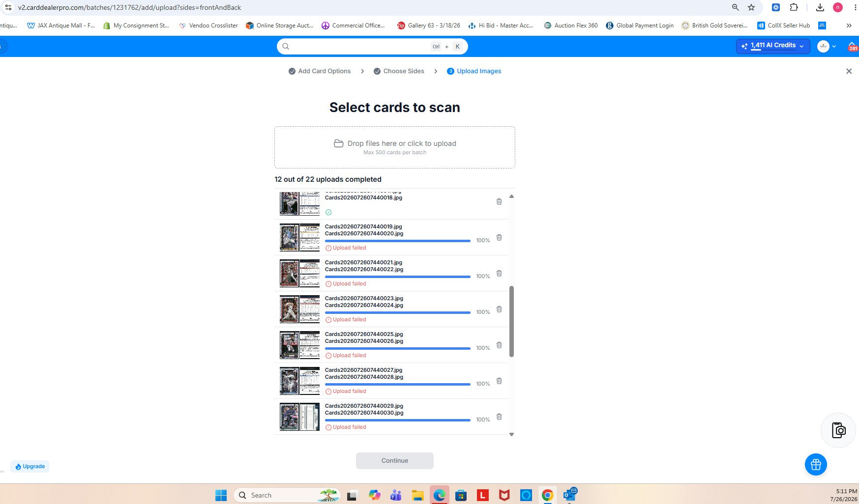Open the thumbnail for Cards2026072607440021.jpg
The image size is (859, 504).
(x=299, y=273)
